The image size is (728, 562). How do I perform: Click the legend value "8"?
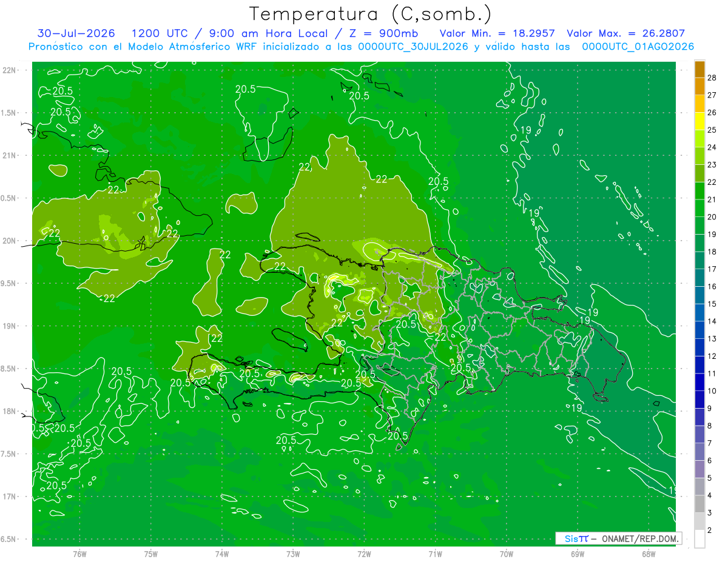pyautogui.click(x=710, y=426)
